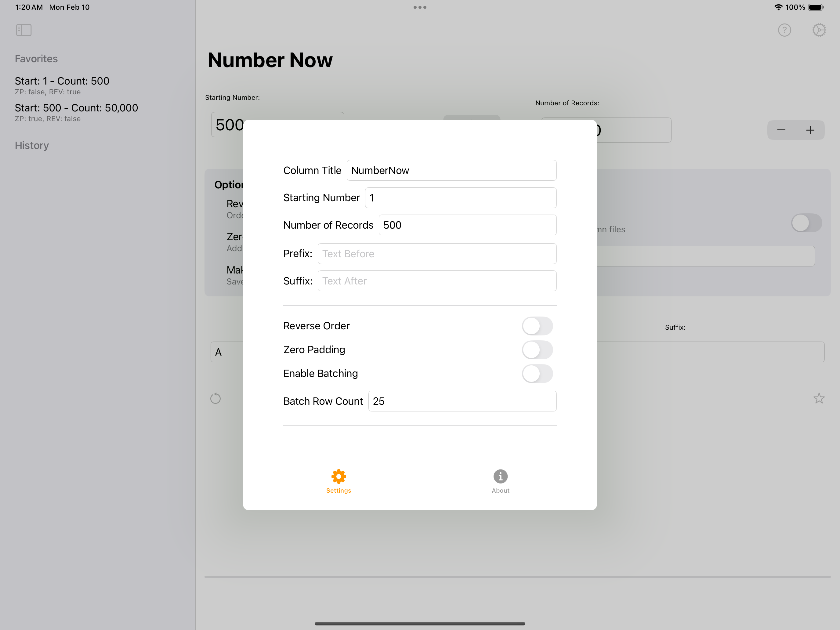
Task: Select the History section header
Action: click(31, 145)
